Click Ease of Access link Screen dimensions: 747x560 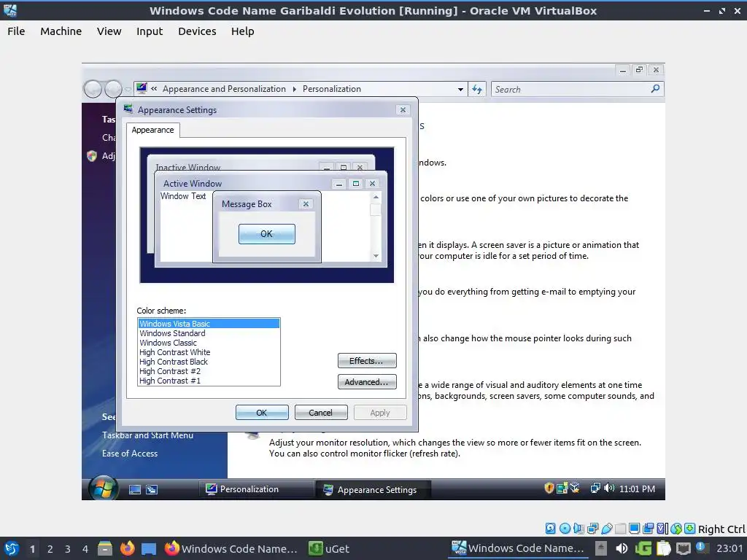(x=130, y=454)
